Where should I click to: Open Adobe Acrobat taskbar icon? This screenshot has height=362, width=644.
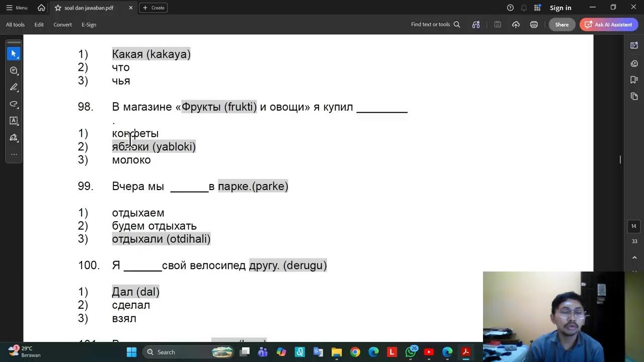[x=466, y=352]
